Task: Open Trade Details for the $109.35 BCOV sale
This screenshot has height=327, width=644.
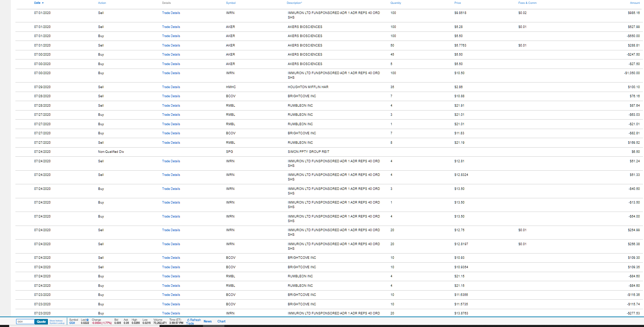Action: (x=171, y=267)
